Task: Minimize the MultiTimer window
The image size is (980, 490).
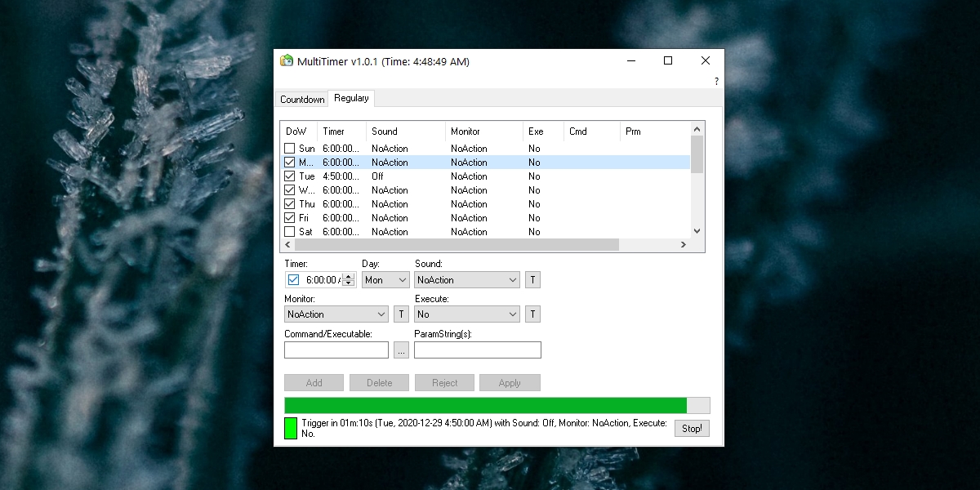Action: 630,61
